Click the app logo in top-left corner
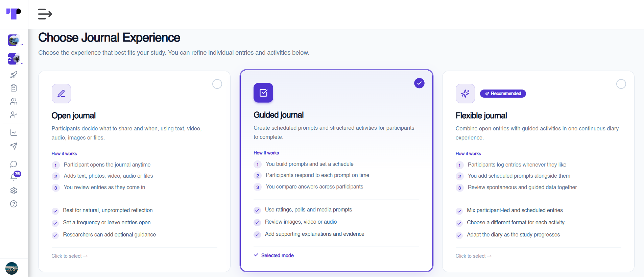The height and width of the screenshot is (277, 644). (14, 14)
